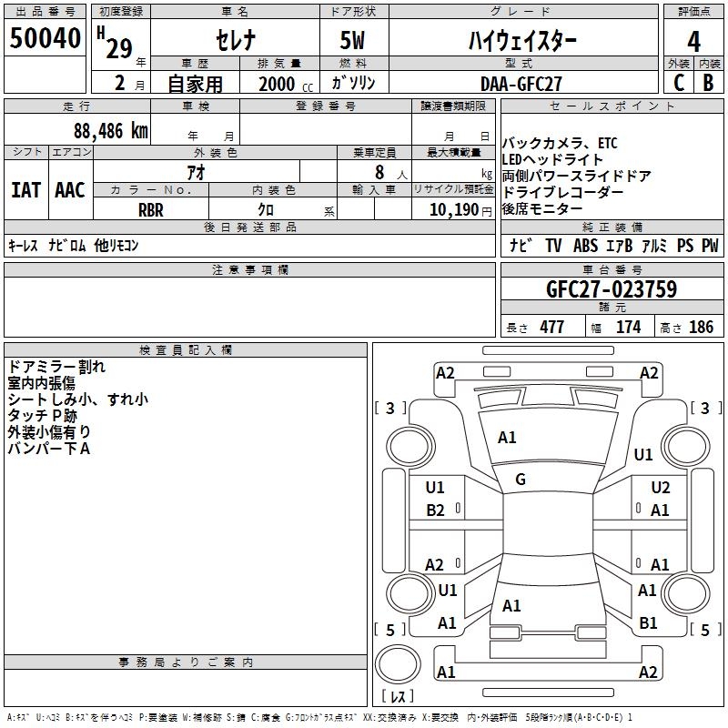Click the overall evaluation score 4
This screenshot has width=728, height=728.
694,42
